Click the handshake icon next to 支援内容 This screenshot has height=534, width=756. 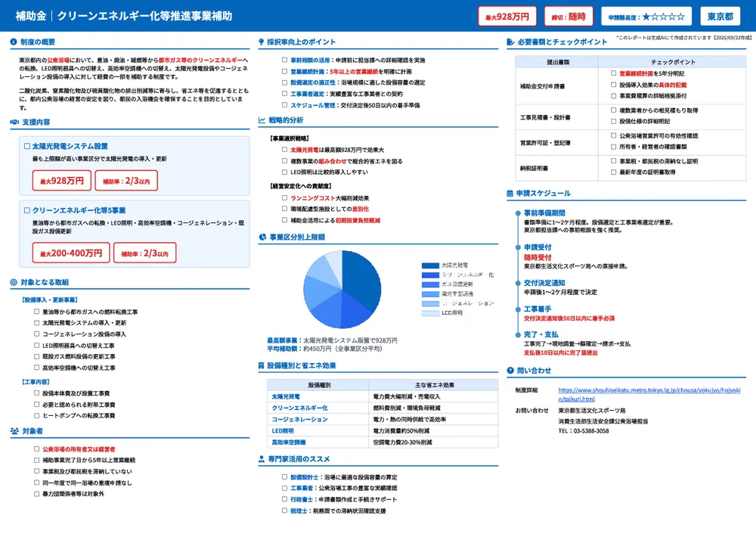click(14, 122)
